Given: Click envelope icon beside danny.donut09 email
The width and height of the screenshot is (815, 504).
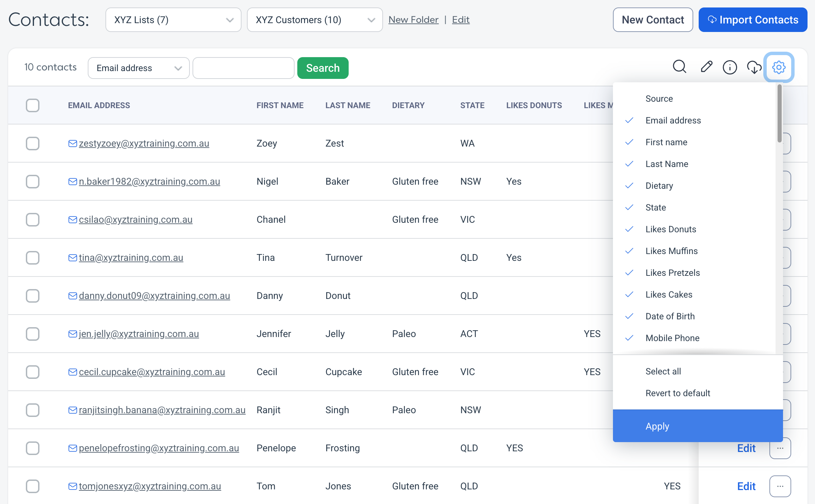Looking at the screenshot, I should 72,296.
